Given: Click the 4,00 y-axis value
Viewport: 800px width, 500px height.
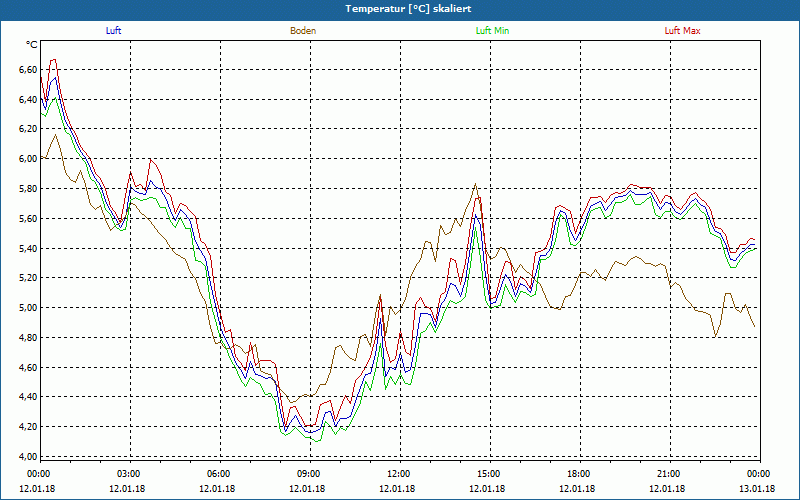Looking at the screenshot, I should tap(28, 457).
